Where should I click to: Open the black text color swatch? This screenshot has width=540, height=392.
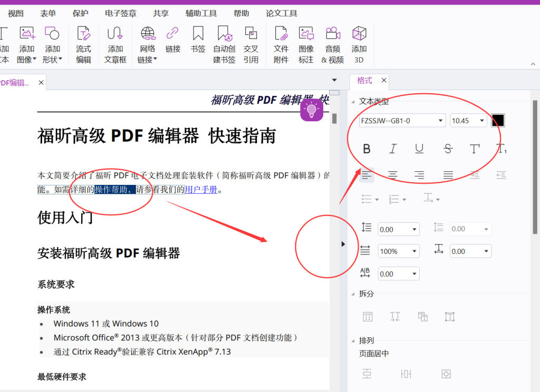tap(498, 121)
